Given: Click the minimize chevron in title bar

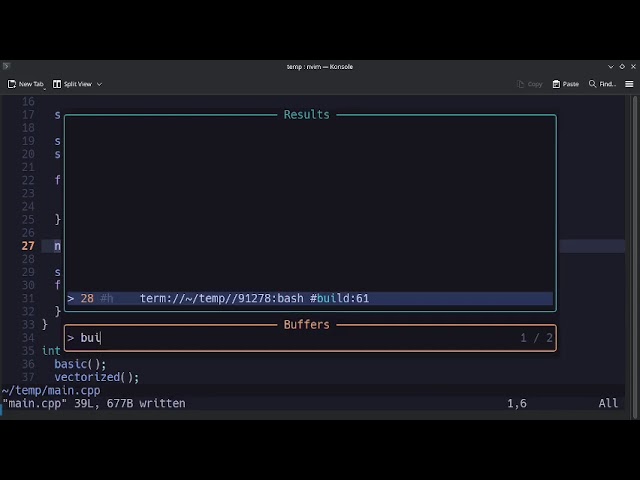Looking at the screenshot, I should click(x=611, y=67).
